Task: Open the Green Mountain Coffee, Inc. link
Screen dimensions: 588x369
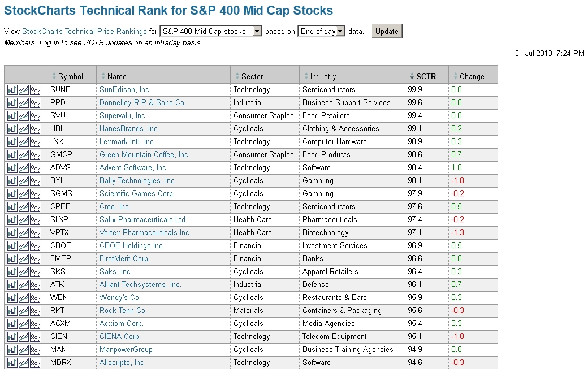Action: pyautogui.click(x=144, y=155)
